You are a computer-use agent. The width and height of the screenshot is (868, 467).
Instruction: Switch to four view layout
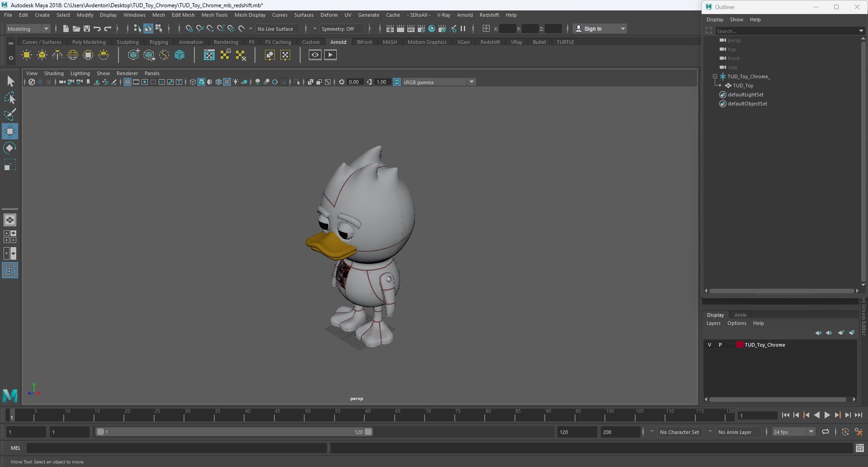click(x=10, y=237)
